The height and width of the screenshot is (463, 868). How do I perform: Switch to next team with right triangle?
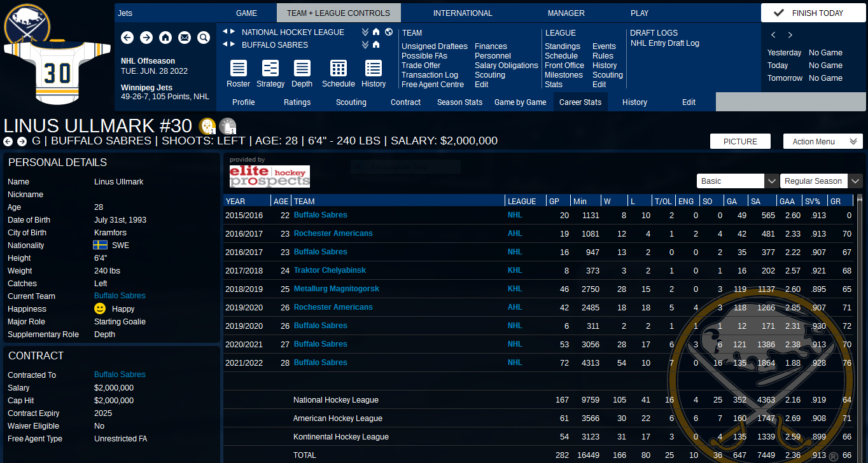[x=233, y=45]
